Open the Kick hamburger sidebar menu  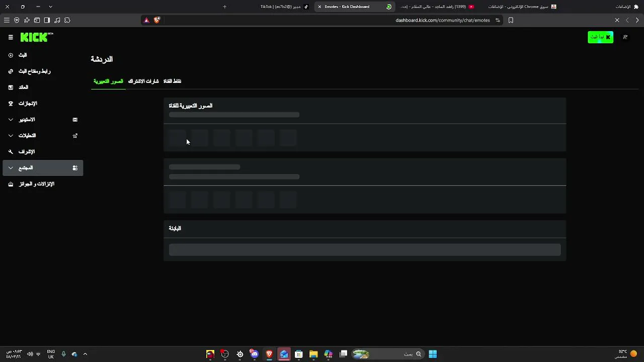(x=11, y=37)
